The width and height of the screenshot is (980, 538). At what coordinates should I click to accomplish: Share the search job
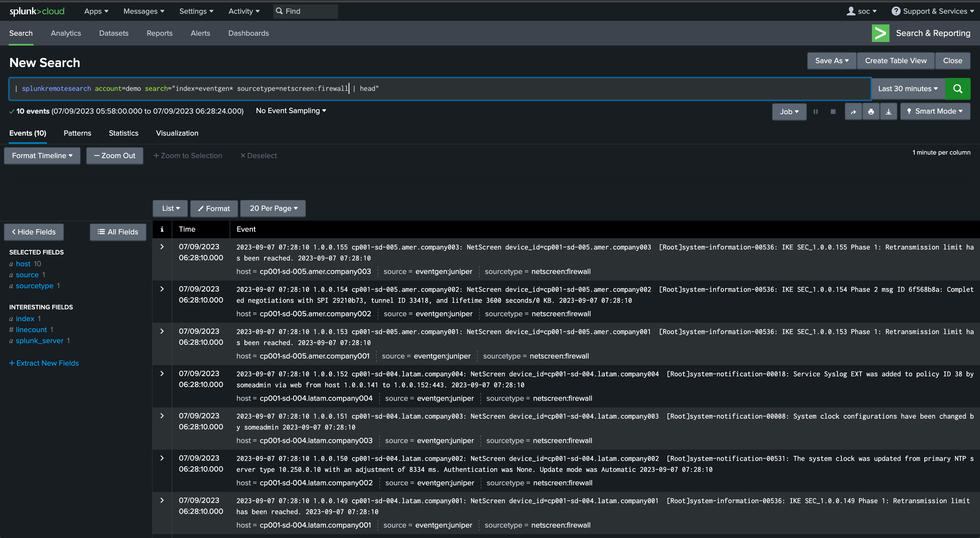click(x=853, y=111)
